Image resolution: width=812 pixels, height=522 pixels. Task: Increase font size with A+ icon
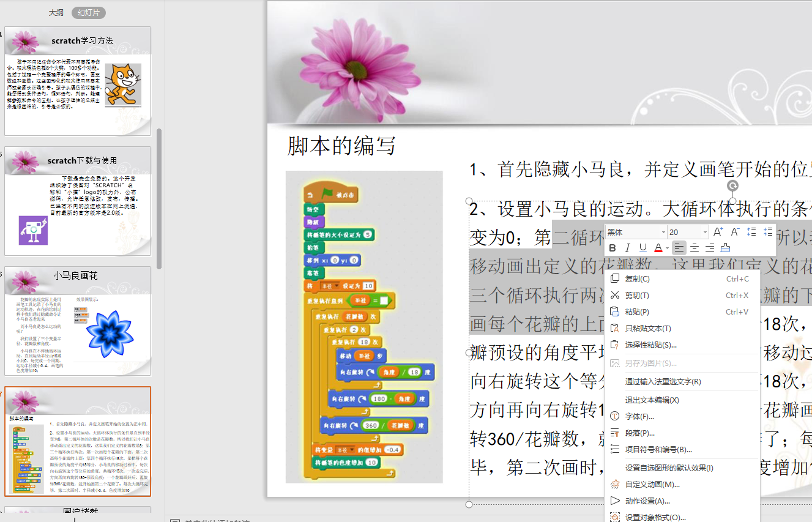point(718,232)
